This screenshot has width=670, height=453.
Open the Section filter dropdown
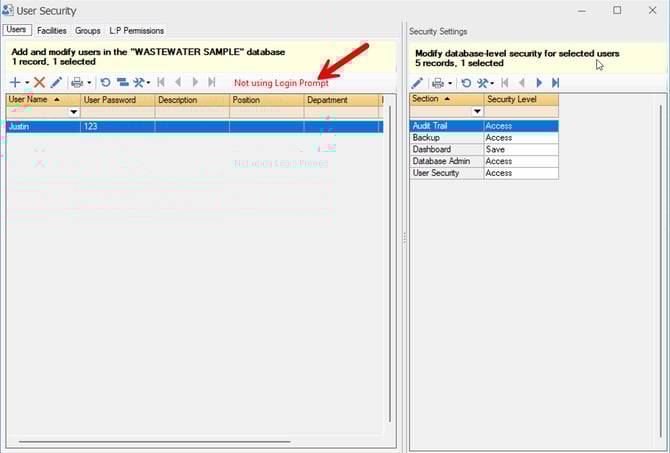pos(477,112)
